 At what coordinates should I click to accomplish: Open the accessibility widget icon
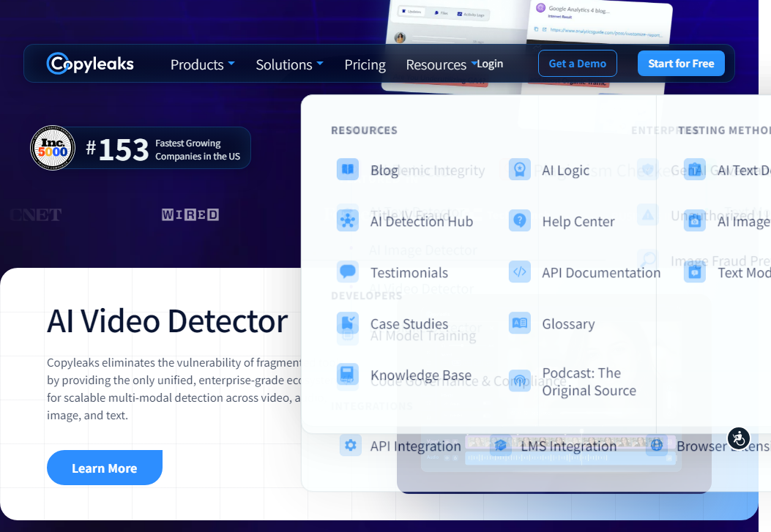(739, 438)
